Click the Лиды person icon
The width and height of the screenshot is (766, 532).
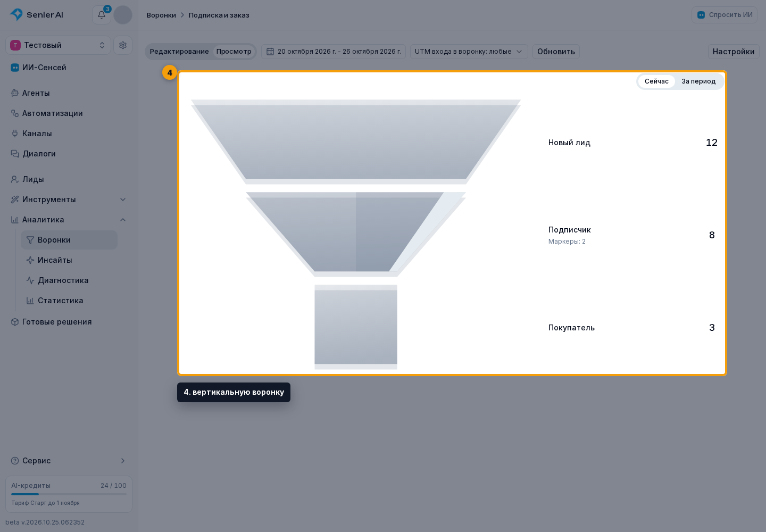15,179
